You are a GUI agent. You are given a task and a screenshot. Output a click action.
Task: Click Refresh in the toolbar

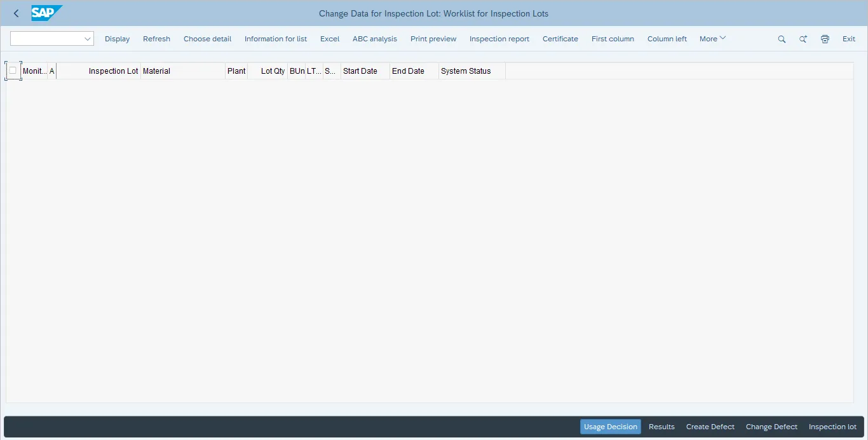[x=156, y=39]
